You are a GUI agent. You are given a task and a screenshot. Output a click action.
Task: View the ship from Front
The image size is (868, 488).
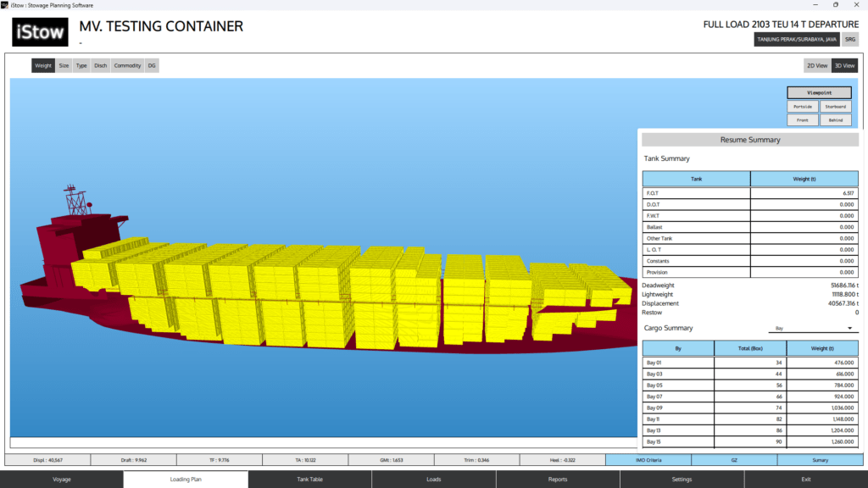tap(802, 120)
